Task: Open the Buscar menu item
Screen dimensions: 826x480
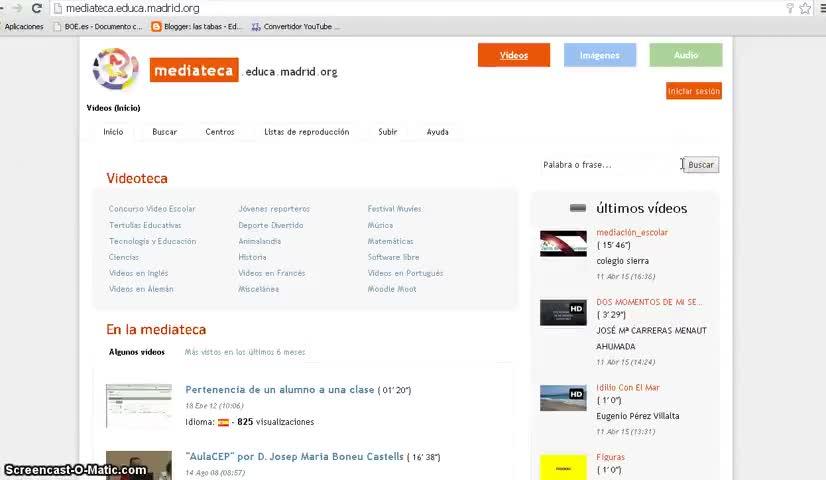Action: pos(164,132)
